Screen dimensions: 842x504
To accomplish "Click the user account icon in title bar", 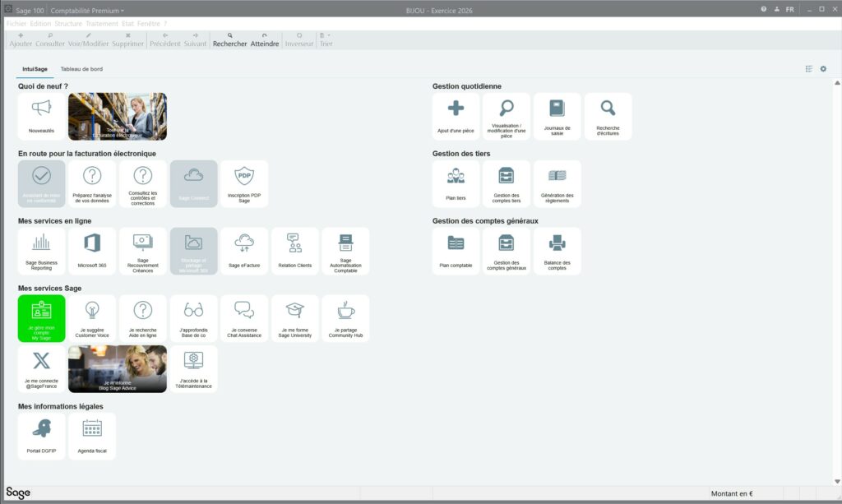I will point(776,9).
